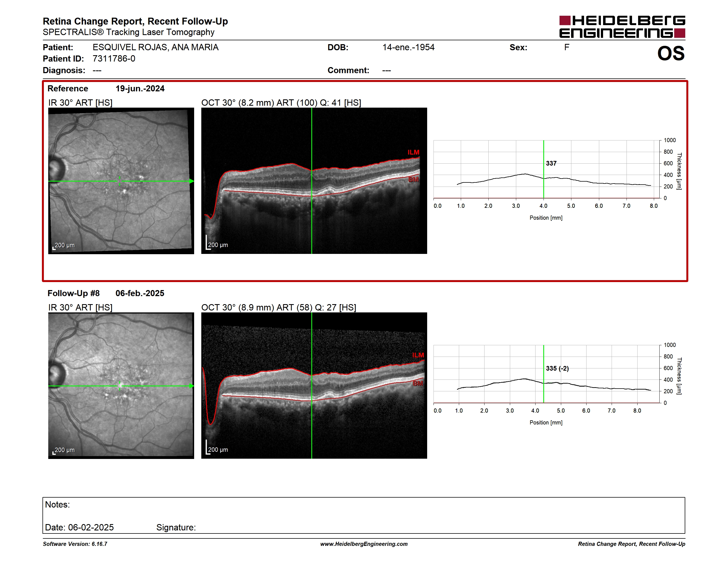Click the Follow-Up OCT header with Q: 27
Viewport: 728px width, 563px height.
pos(279,307)
